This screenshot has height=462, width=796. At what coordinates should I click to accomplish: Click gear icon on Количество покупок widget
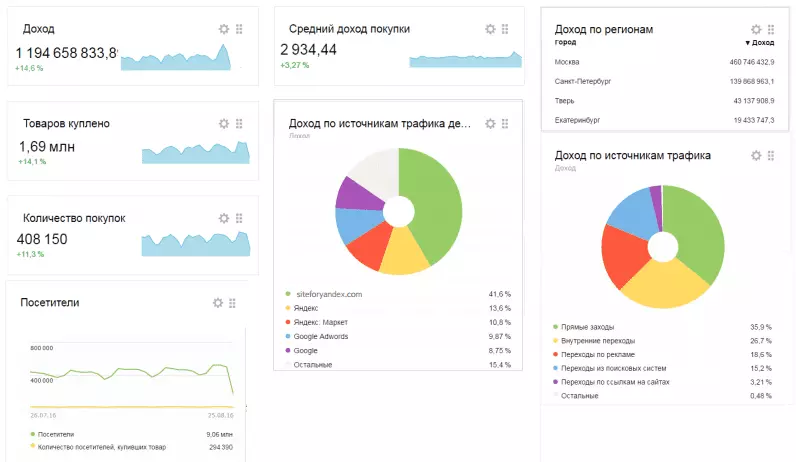pos(224,218)
